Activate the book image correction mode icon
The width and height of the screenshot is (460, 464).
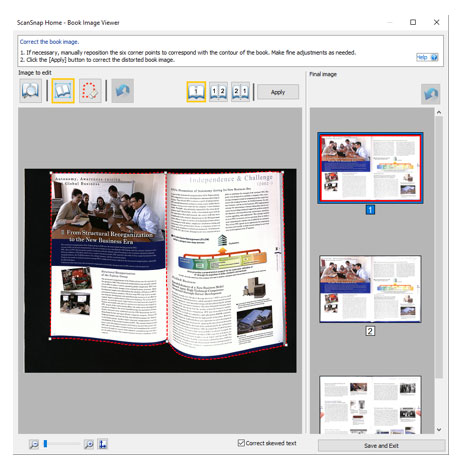click(x=63, y=91)
